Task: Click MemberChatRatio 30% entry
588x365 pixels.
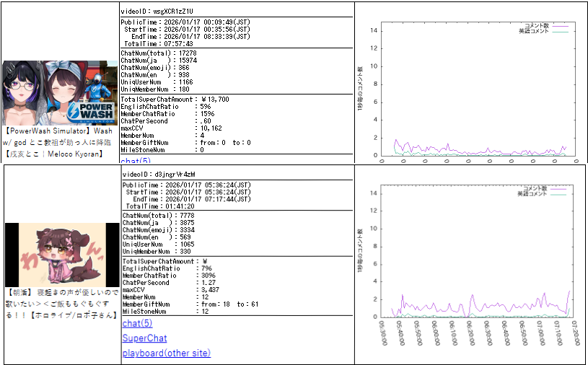Action: point(167,276)
